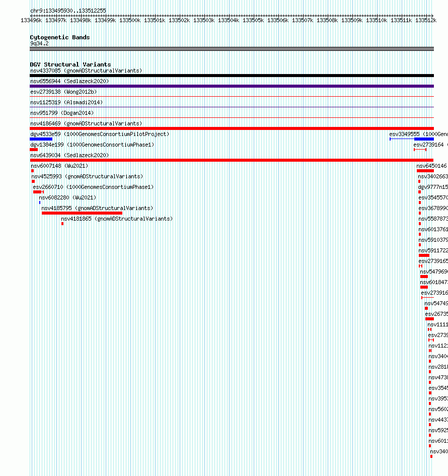Click the red nsv5911722 variant bar
Screen dimensions: 448x476
point(424,255)
